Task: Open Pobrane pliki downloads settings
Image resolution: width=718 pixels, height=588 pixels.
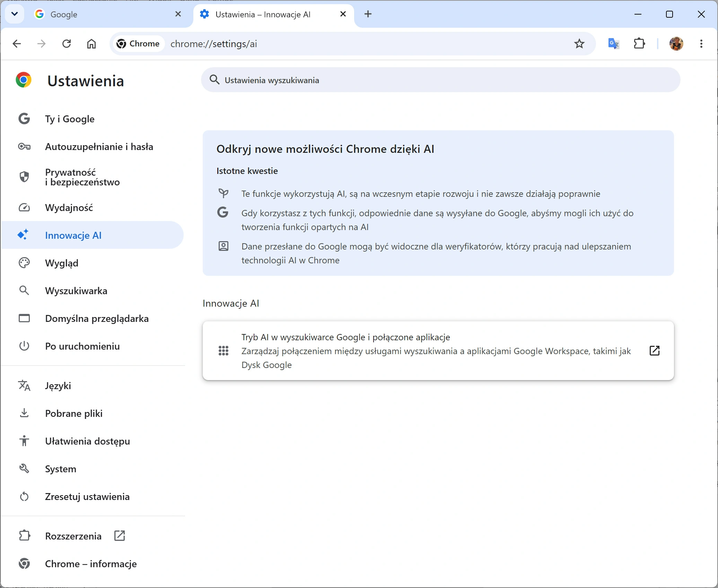Action: coord(93,413)
